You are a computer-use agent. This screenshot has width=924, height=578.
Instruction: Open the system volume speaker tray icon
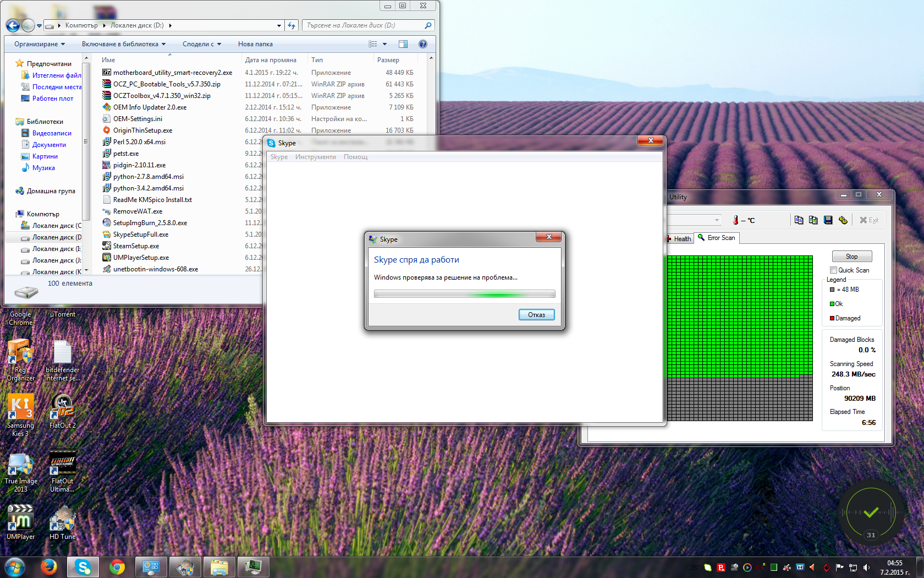click(866, 568)
